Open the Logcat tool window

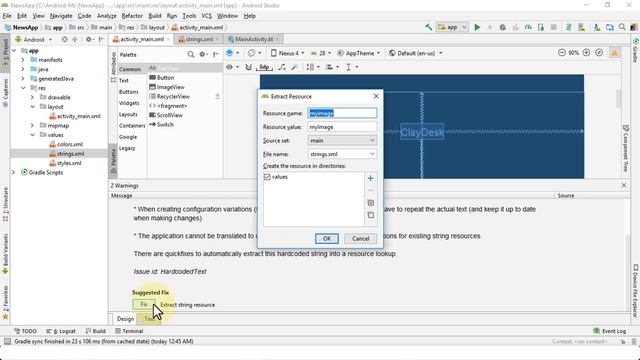coord(61,331)
